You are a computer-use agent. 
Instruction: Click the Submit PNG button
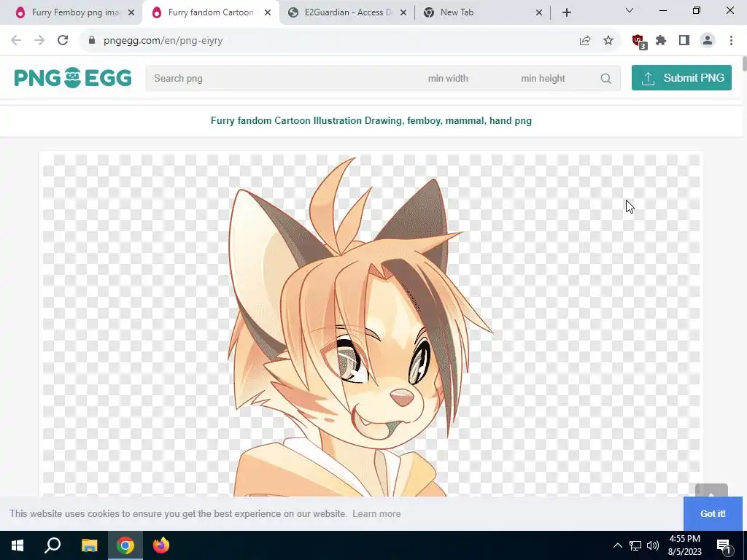(681, 77)
